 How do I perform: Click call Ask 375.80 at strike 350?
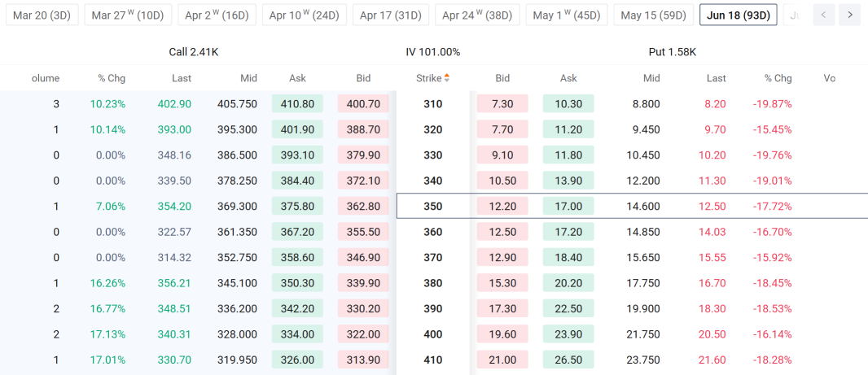point(297,207)
